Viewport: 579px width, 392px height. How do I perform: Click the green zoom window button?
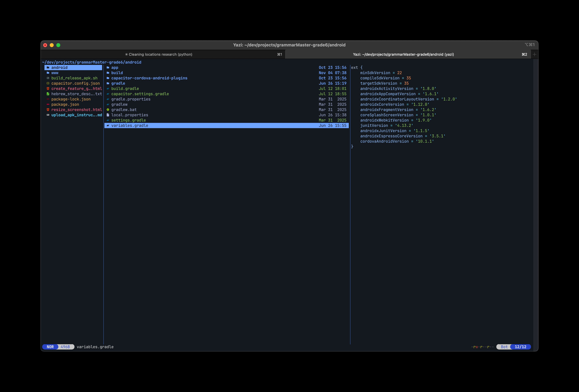tap(58, 45)
